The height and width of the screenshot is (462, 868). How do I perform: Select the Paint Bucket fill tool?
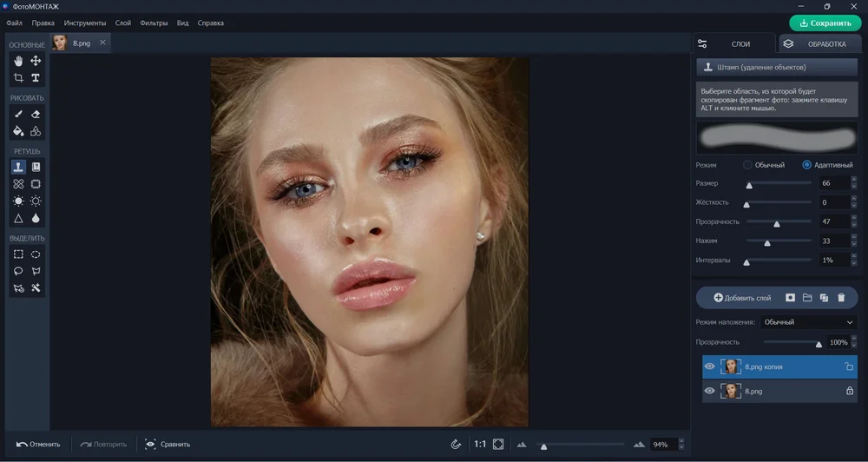point(18,131)
